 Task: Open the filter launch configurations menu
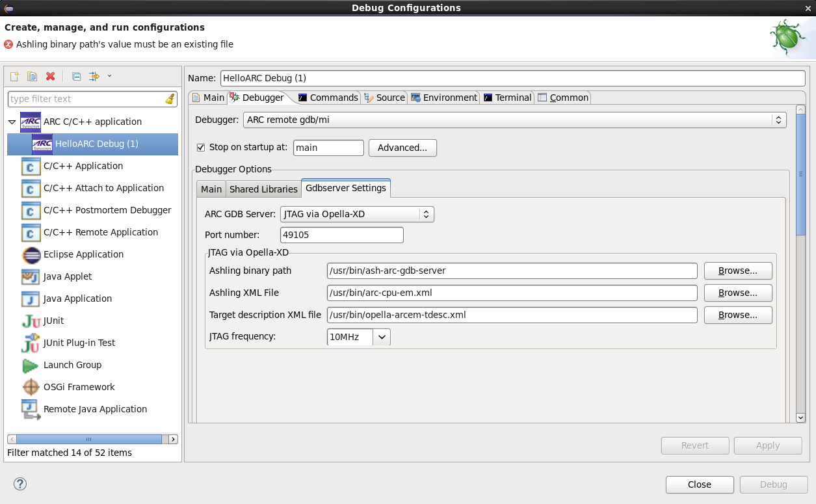pos(94,77)
